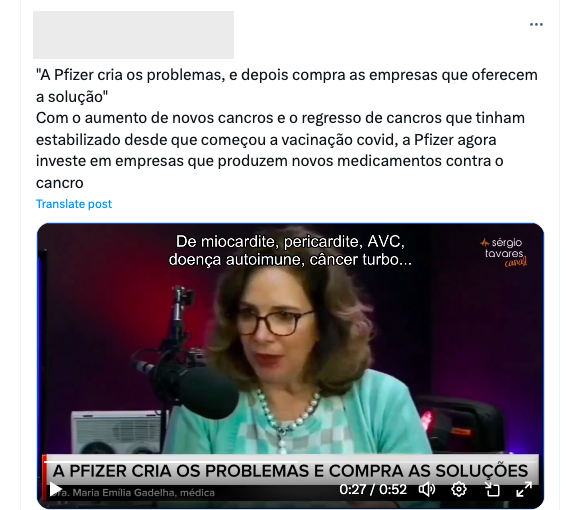Click the white speaker device behind microphone

[116, 432]
